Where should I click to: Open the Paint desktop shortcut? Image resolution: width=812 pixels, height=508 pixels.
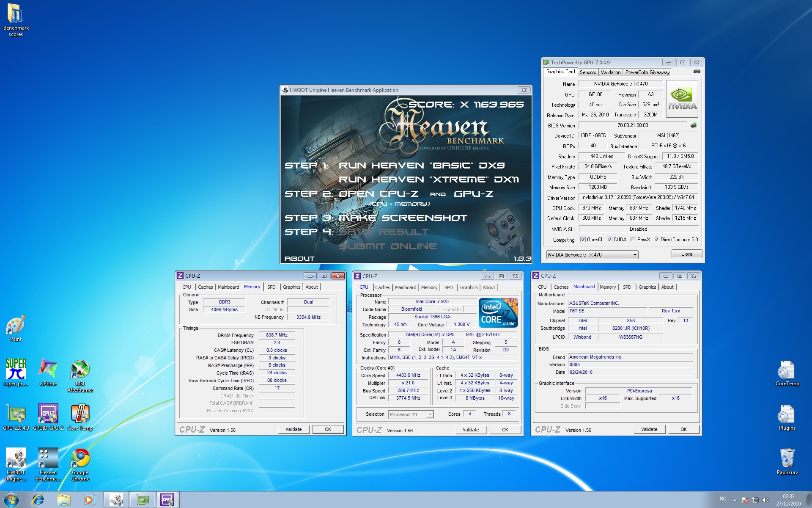tap(16, 329)
